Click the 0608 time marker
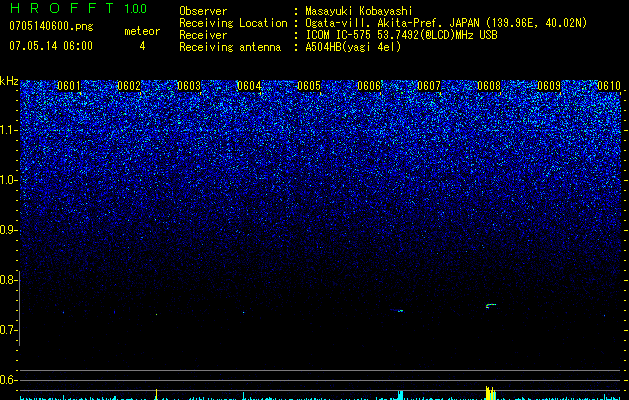The height and width of the screenshot is (400, 629). pyautogui.click(x=489, y=86)
